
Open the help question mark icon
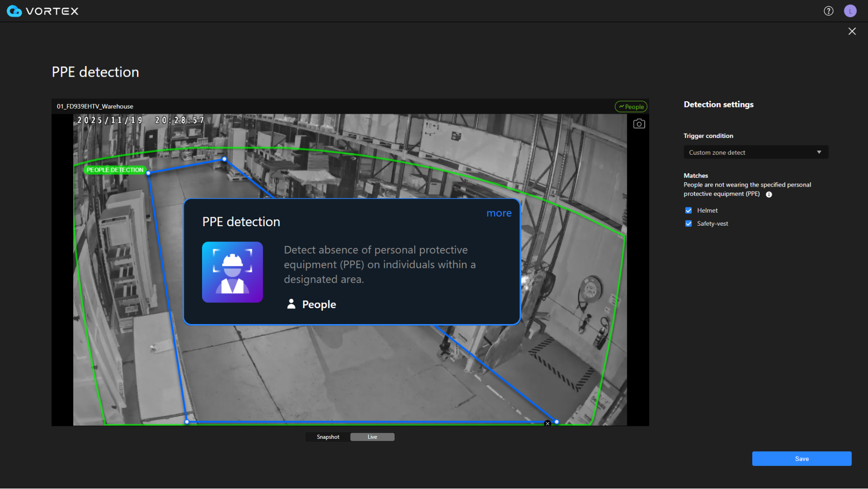[828, 11]
